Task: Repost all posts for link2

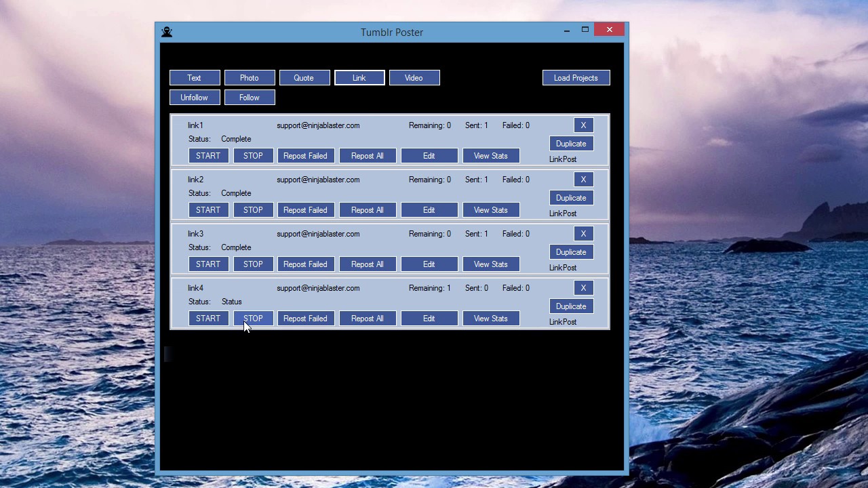Action: (x=368, y=210)
